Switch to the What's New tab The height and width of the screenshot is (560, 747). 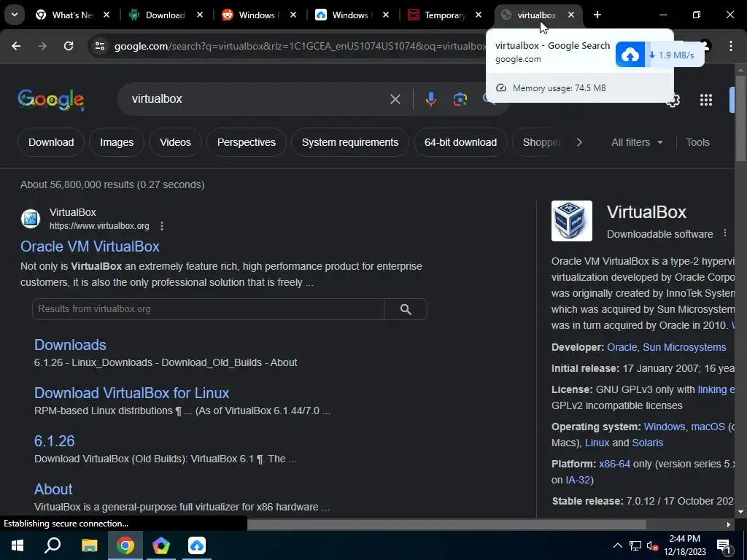click(x=64, y=15)
